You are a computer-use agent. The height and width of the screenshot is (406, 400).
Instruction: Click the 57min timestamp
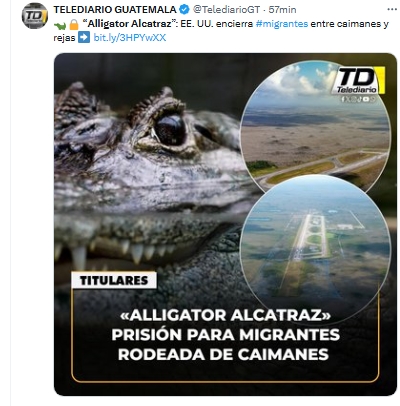282,10
